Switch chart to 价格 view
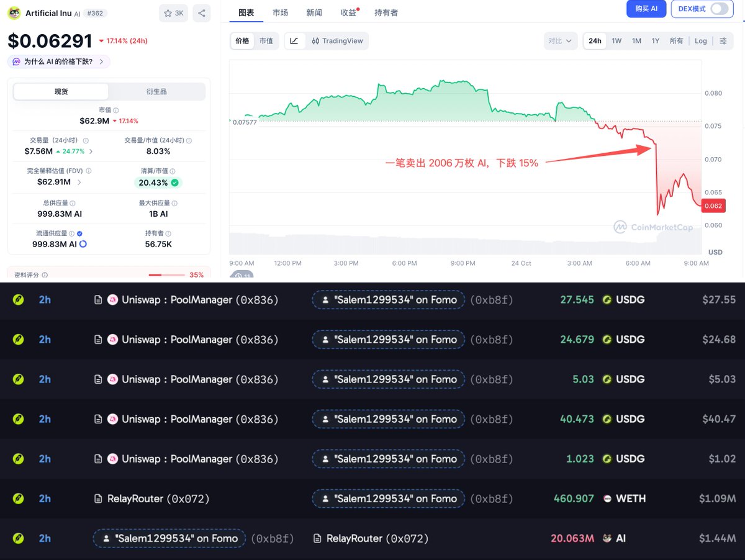This screenshot has width=745, height=560. click(x=242, y=41)
